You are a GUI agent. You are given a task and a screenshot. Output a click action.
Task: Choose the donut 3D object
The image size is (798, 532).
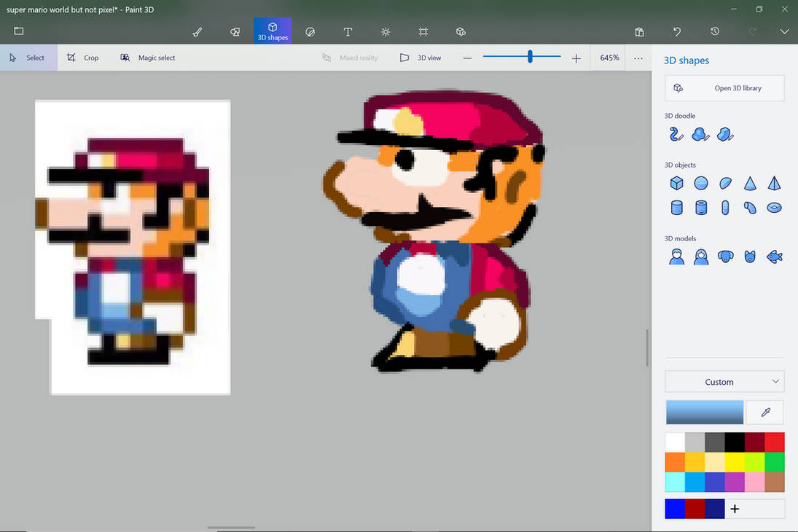click(x=774, y=207)
